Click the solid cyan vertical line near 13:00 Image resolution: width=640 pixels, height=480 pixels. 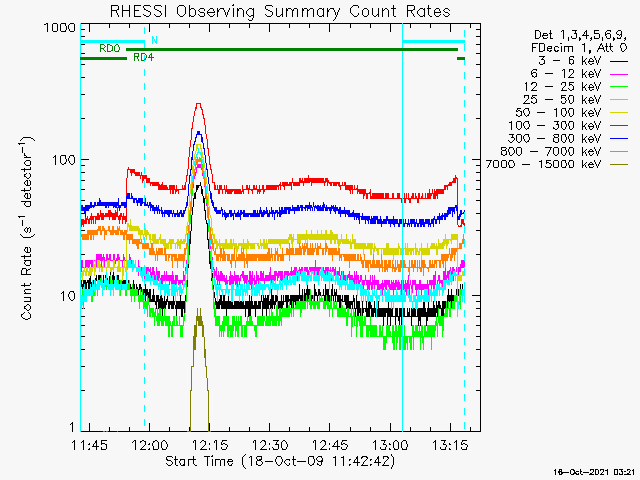click(402, 227)
